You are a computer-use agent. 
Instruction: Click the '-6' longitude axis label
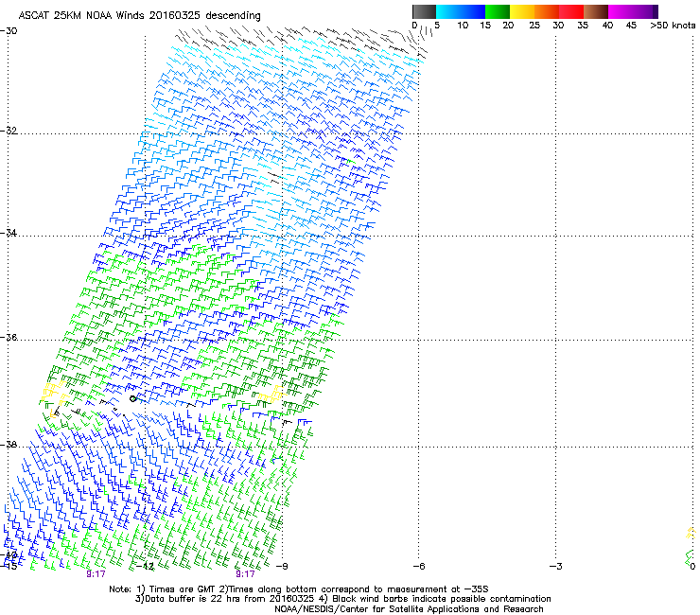click(419, 567)
